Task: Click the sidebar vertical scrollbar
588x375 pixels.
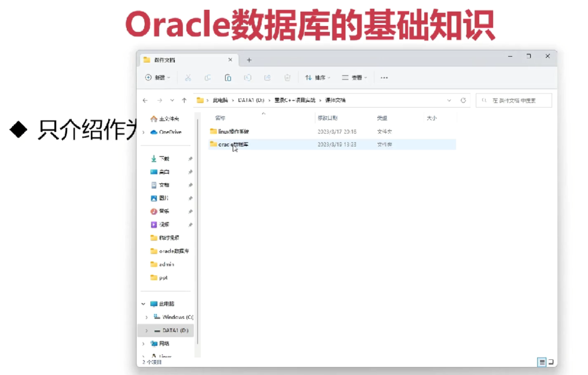Action: pos(198,232)
